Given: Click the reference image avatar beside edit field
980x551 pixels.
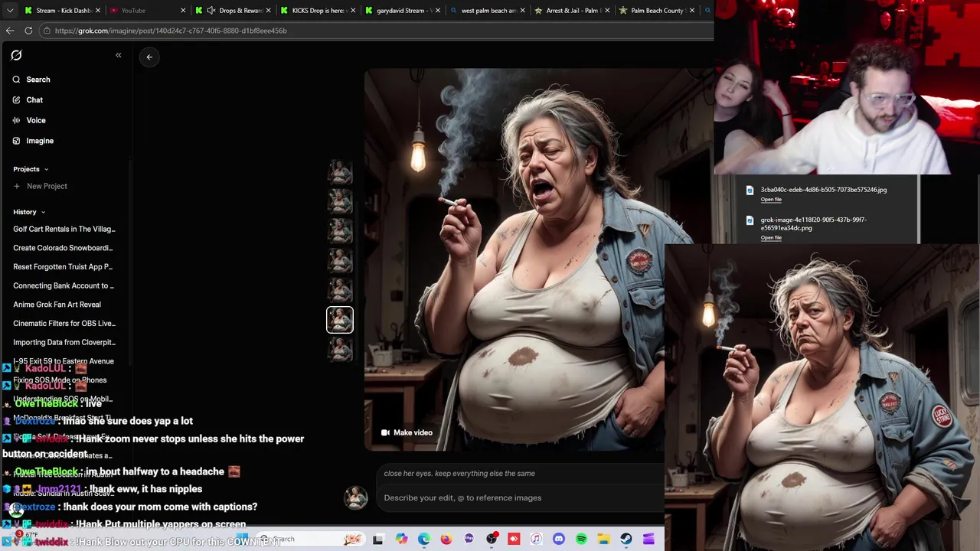Looking at the screenshot, I should 355,498.
